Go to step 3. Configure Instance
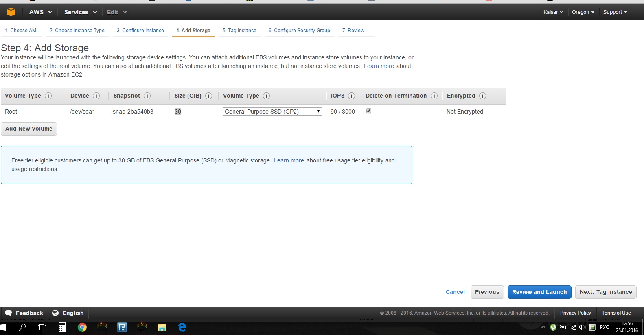This screenshot has height=335, width=644. tap(140, 31)
